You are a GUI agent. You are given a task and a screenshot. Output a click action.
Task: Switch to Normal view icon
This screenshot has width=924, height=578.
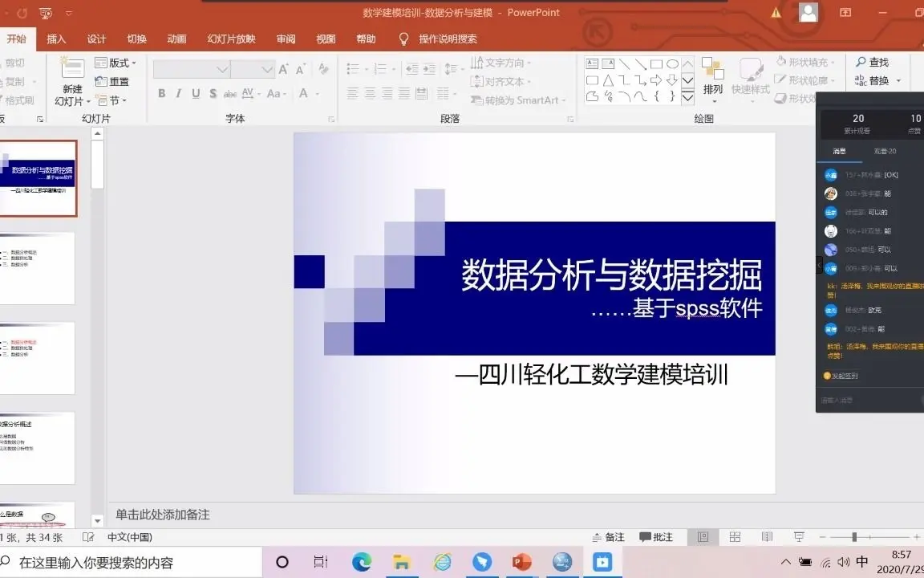(703, 537)
